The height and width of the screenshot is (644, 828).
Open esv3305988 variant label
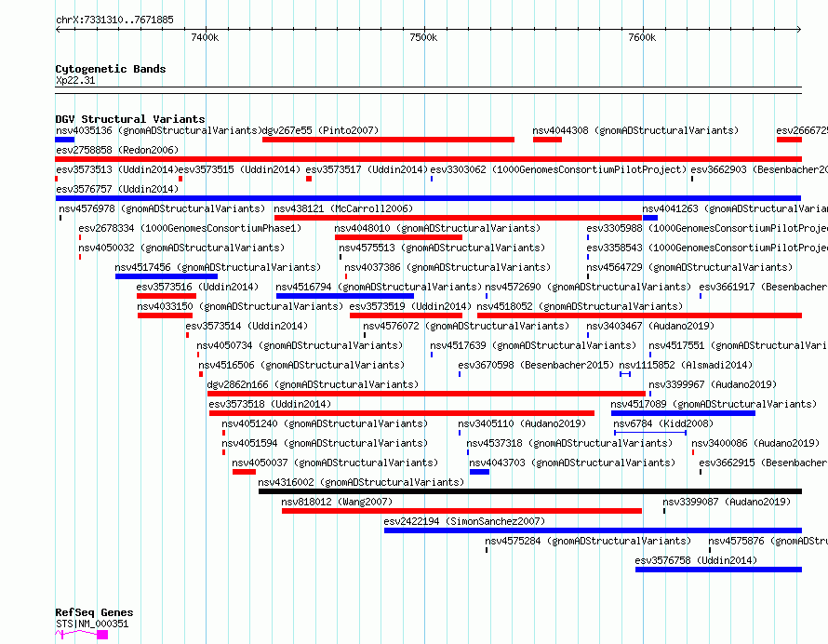[707, 228]
